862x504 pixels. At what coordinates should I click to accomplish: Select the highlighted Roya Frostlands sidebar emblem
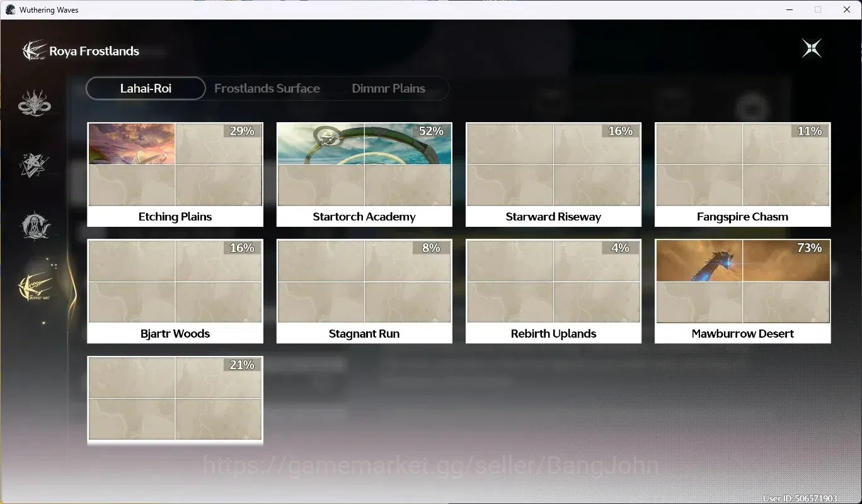coord(35,288)
